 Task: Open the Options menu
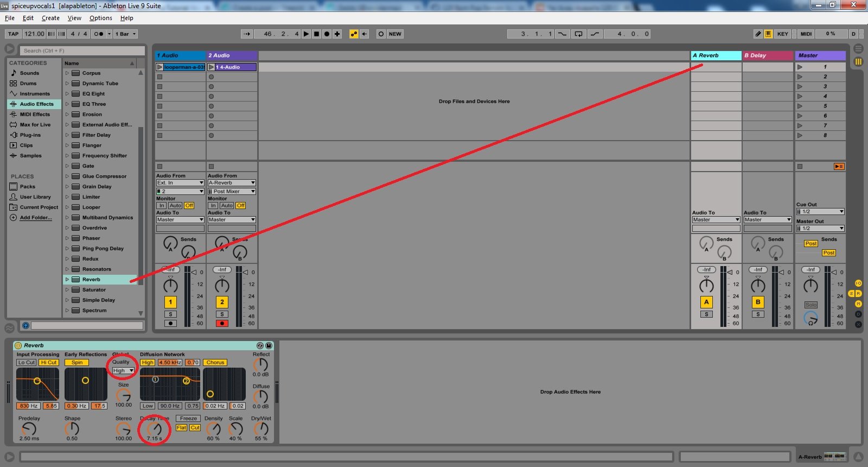[101, 18]
